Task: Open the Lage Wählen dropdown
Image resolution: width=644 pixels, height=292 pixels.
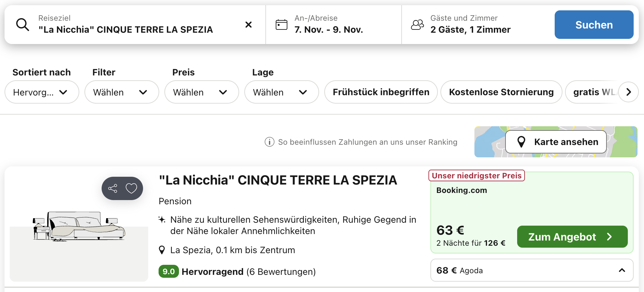Action: point(282,92)
